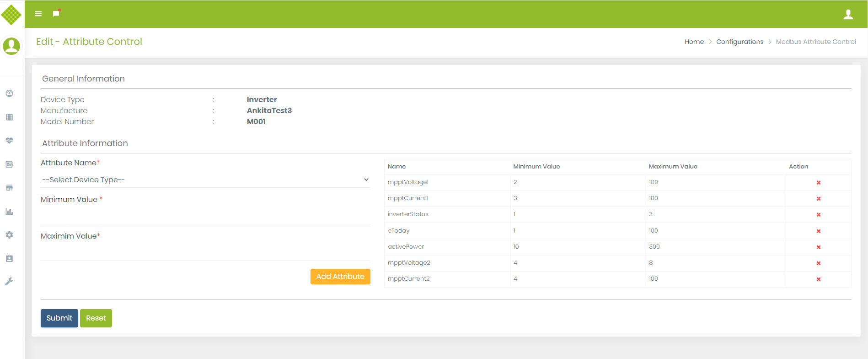Viewport: 868px width, 359px height.
Task: Focus the Minimum Value input field
Action: coord(205,215)
